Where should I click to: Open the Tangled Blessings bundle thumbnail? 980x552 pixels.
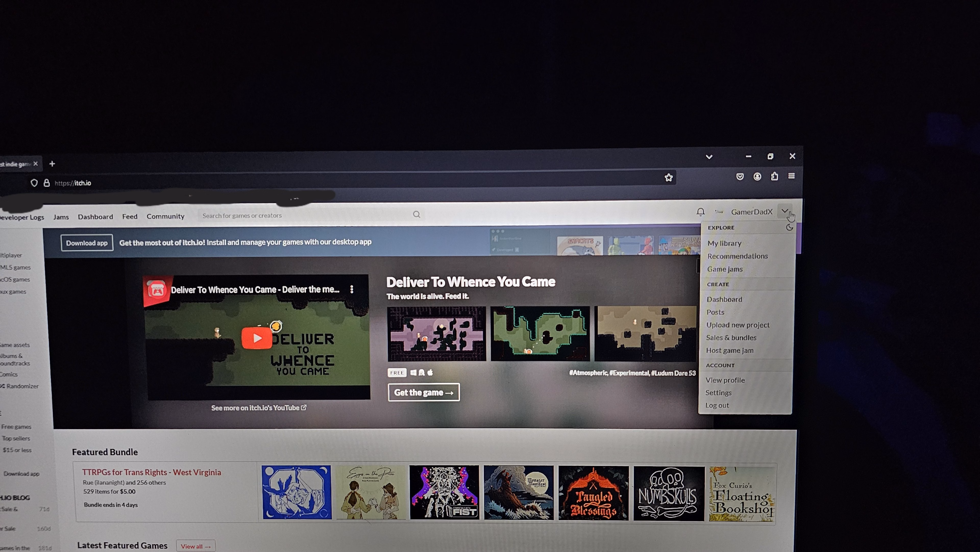[593, 493]
